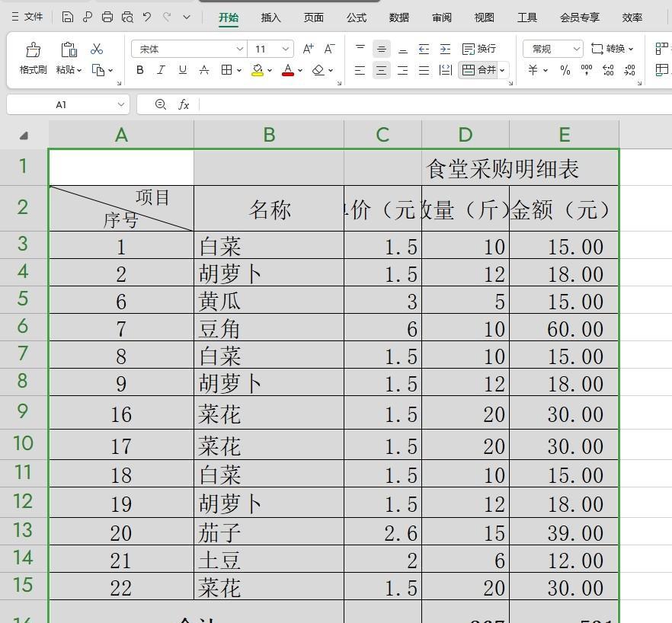The image size is (672, 623).
Task: Select the Format Painter (格式刷) tool
Action: pyautogui.click(x=33, y=58)
